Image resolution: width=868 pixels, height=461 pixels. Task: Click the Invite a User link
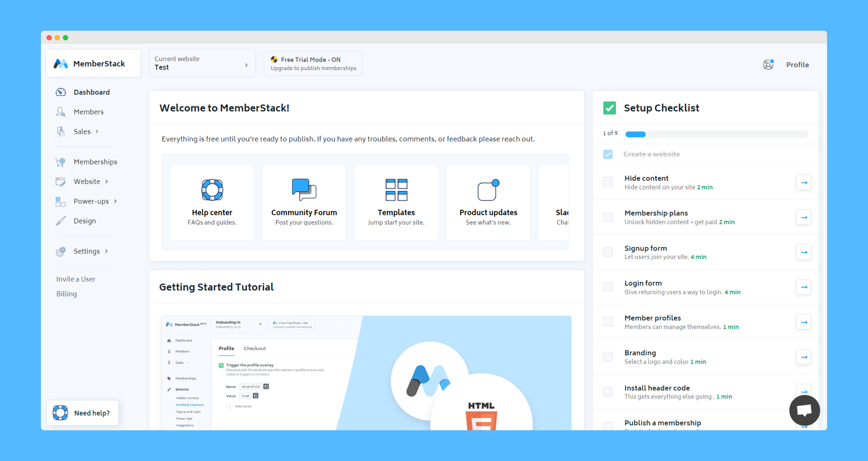(76, 279)
